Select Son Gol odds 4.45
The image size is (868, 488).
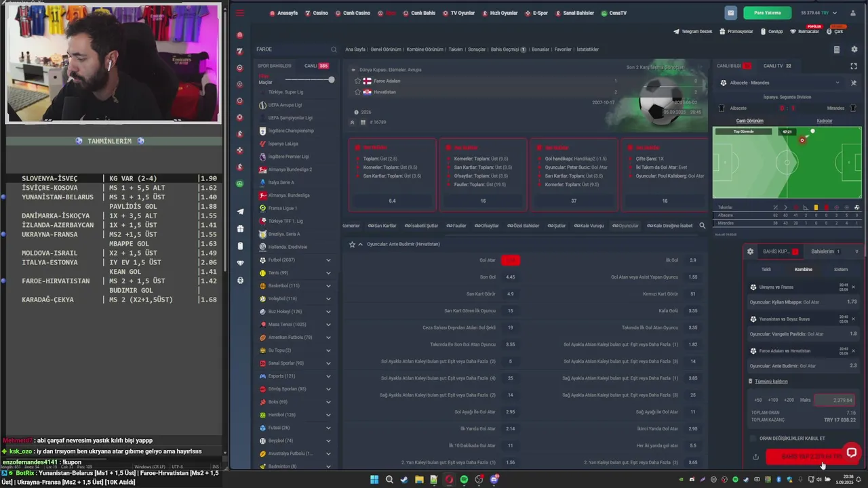tap(511, 277)
